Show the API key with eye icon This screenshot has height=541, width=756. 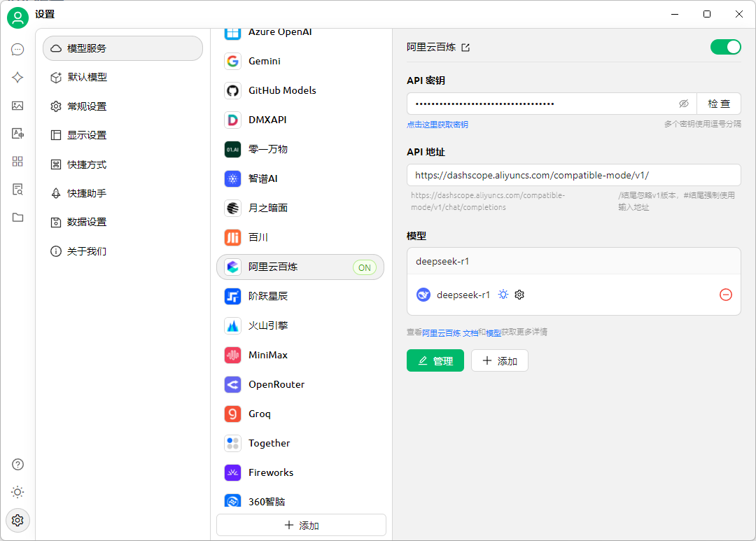[x=684, y=104]
